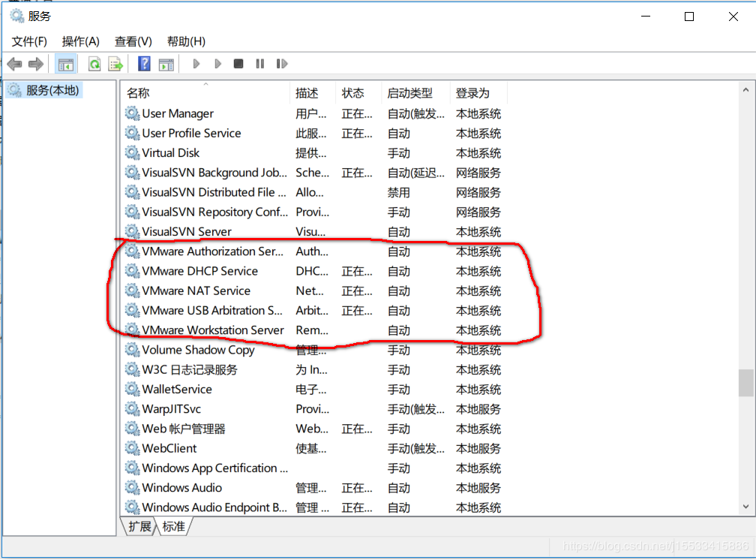Viewport: 756px width, 560px height.
Task: Click the VMware DHCP Service gear icon
Action: tap(131, 271)
